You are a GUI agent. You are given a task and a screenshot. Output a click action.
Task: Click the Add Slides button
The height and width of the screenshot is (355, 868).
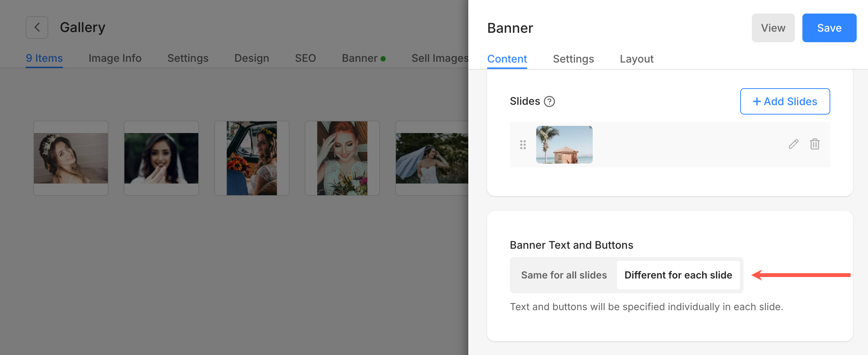[x=785, y=101]
